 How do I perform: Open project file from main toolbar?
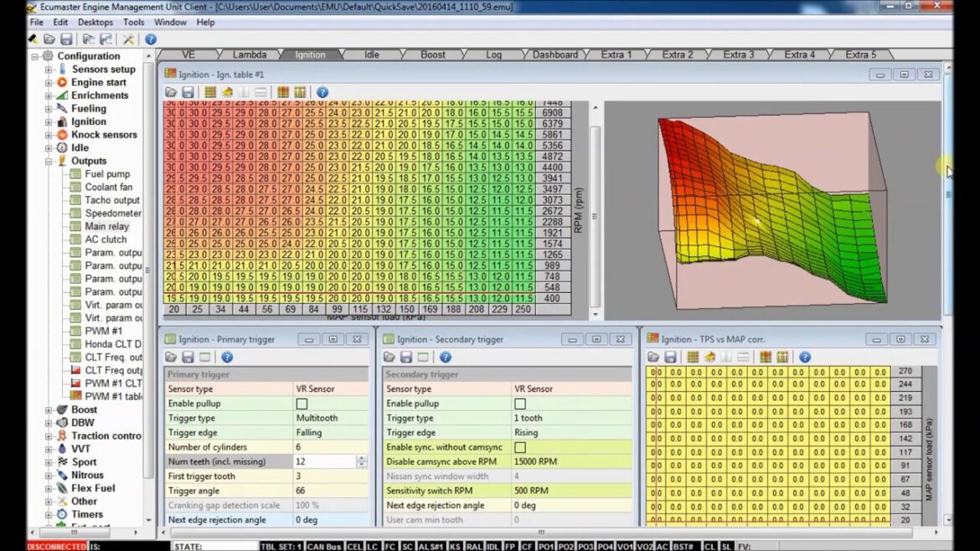pos(50,39)
